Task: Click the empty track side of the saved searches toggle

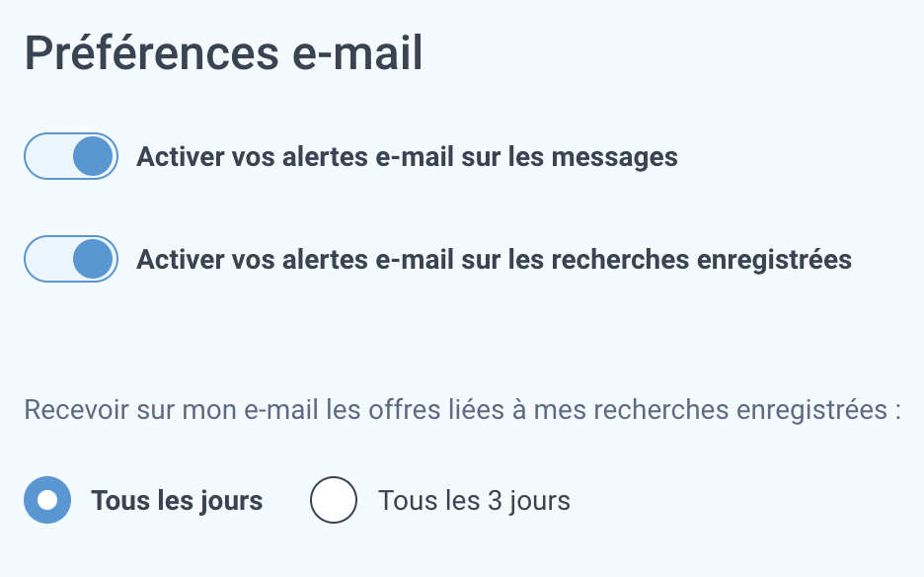Action: point(48,259)
